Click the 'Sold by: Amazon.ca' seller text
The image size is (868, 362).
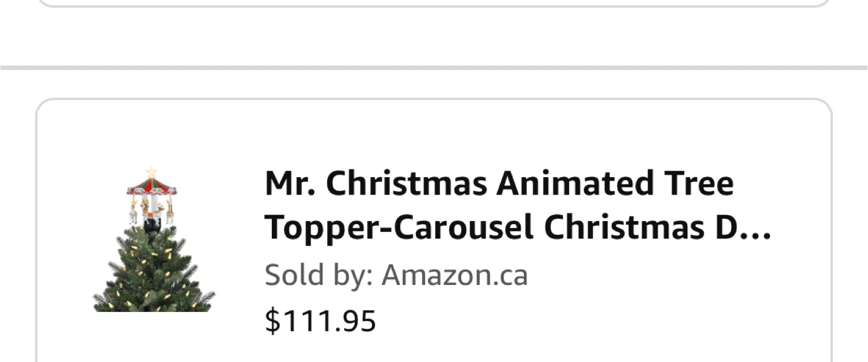pyautogui.click(x=396, y=275)
